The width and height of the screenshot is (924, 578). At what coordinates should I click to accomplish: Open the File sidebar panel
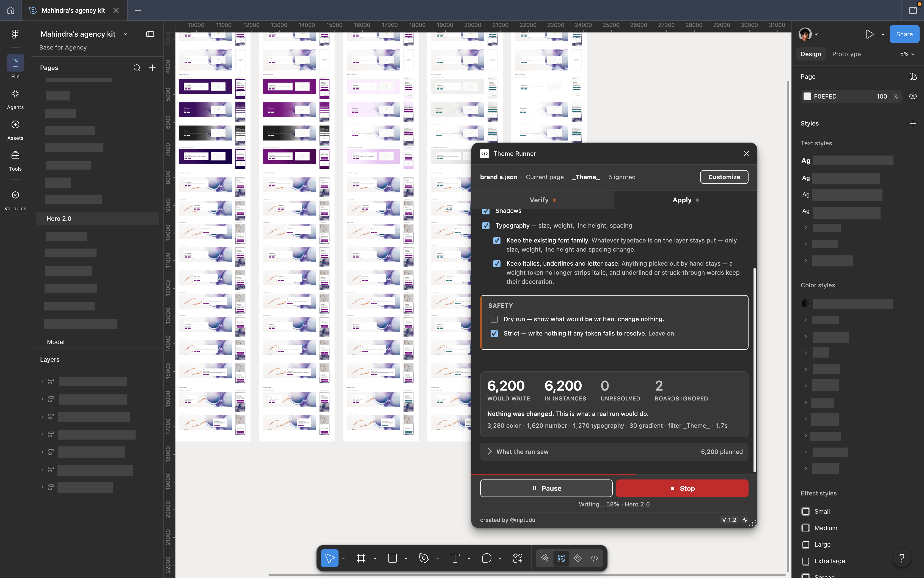[15, 67]
